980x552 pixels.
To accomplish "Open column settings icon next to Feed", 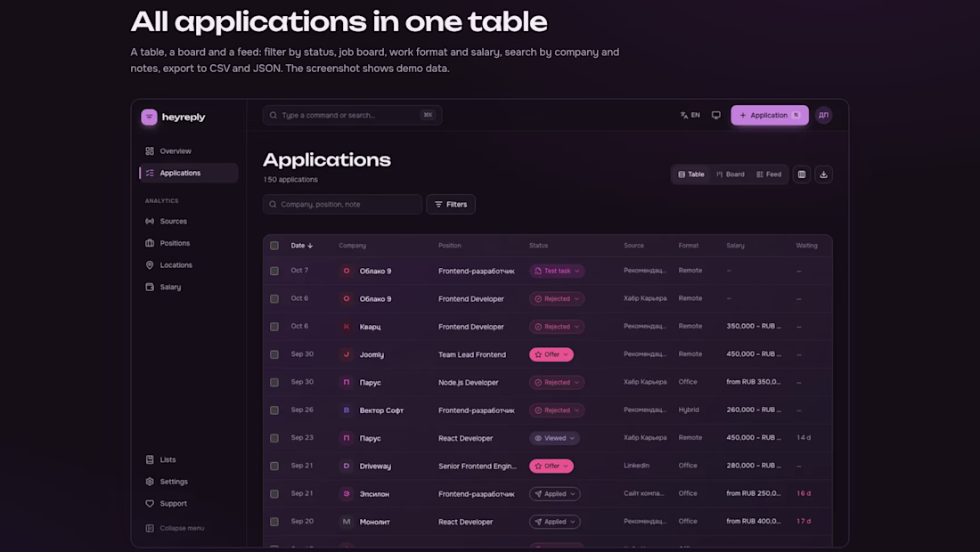I will pyautogui.click(x=802, y=175).
